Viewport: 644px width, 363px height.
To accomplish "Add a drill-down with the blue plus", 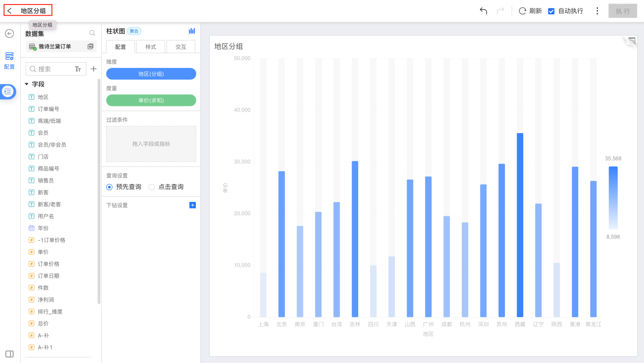I will tap(192, 205).
